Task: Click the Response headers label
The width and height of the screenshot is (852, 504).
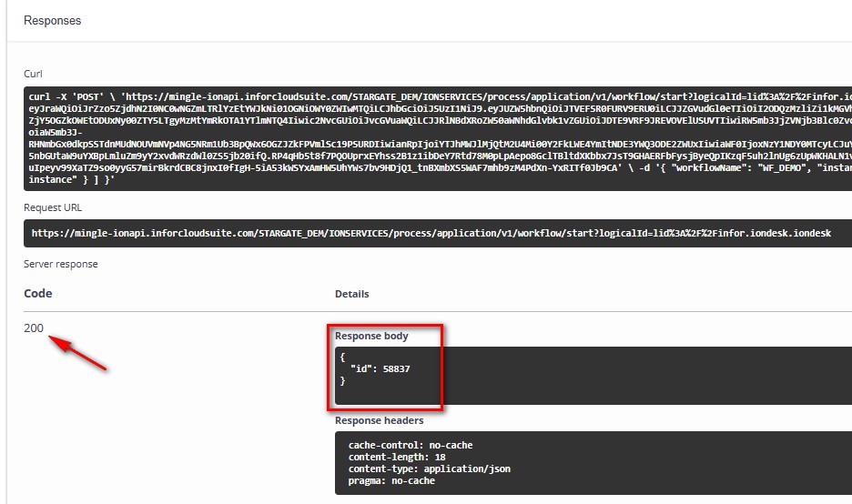Action: coord(379,420)
